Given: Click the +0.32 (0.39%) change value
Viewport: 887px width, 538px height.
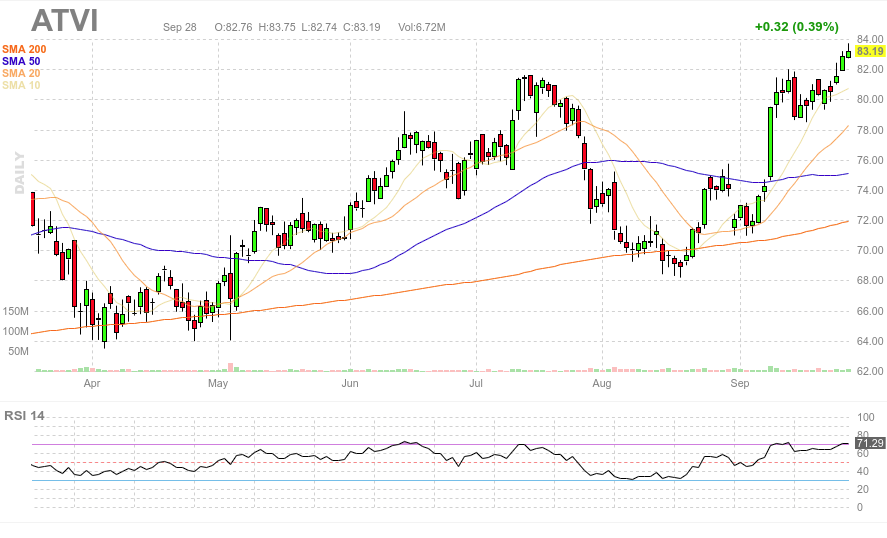Looking at the screenshot, I should point(796,27).
